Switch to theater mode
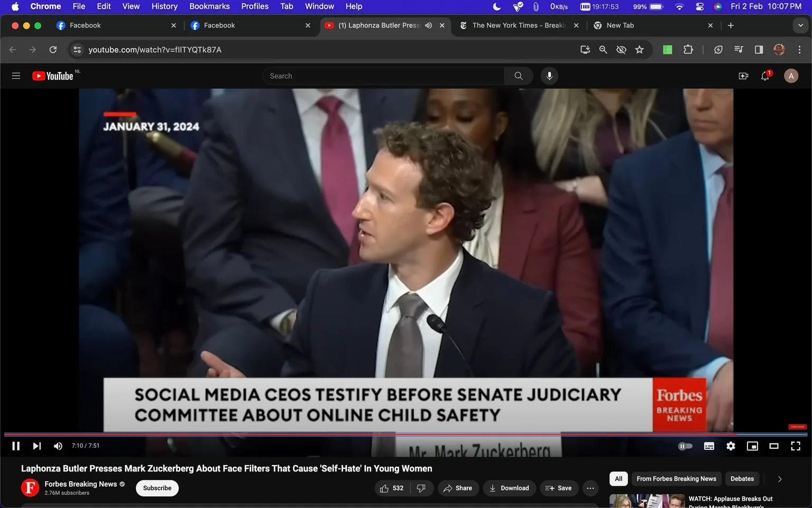This screenshot has height=508, width=812. click(x=774, y=446)
